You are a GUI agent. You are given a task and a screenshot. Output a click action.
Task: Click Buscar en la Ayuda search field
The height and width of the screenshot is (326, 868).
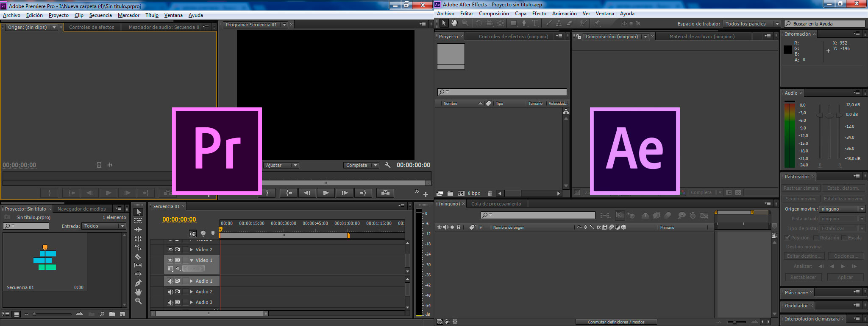tap(824, 24)
